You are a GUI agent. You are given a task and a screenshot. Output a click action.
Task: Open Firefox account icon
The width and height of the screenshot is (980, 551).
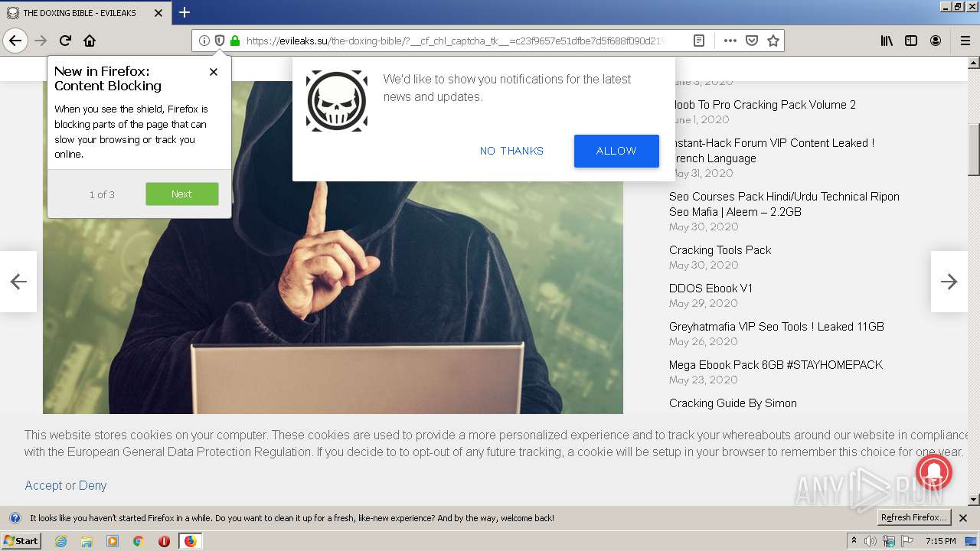point(936,41)
